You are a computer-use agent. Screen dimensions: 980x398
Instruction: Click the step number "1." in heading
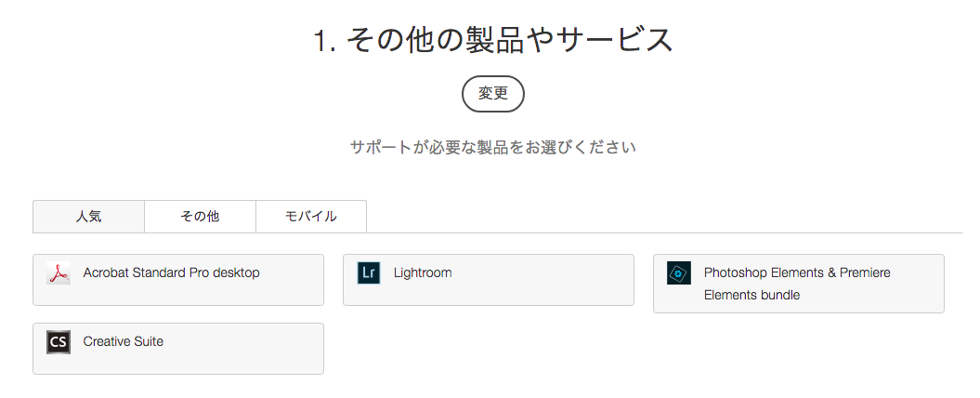coord(324,41)
